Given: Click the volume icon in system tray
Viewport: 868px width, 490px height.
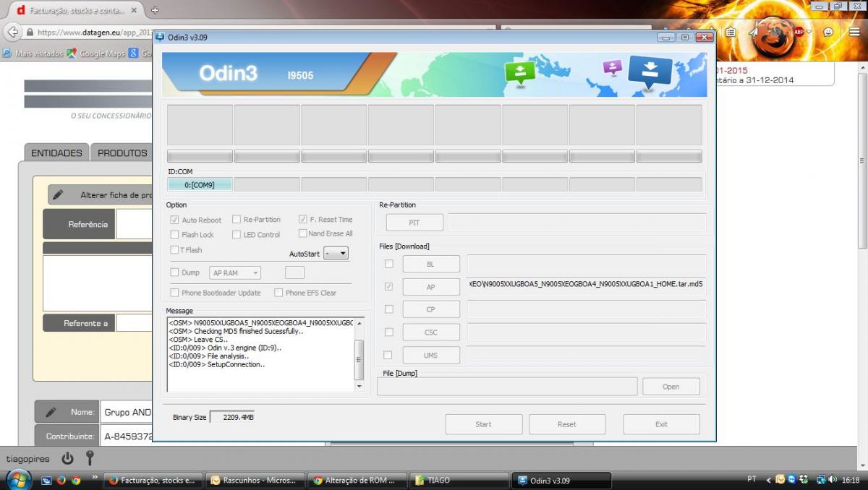Looking at the screenshot, I should tap(833, 480).
